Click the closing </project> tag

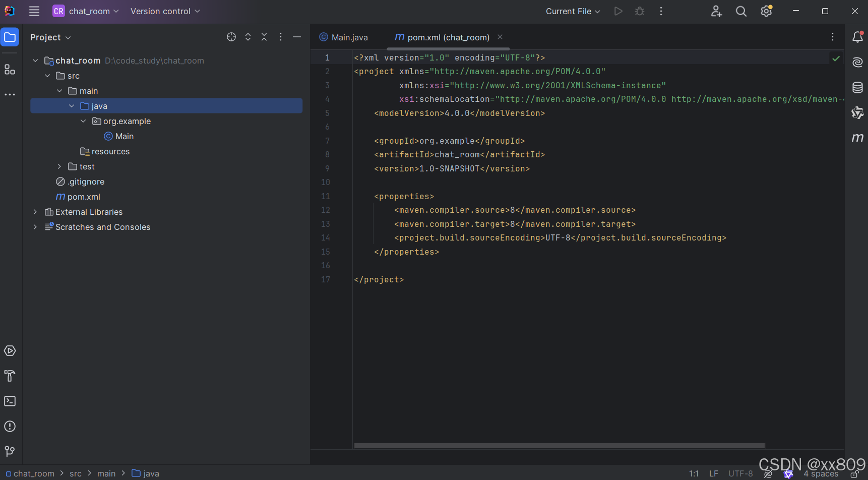point(379,279)
